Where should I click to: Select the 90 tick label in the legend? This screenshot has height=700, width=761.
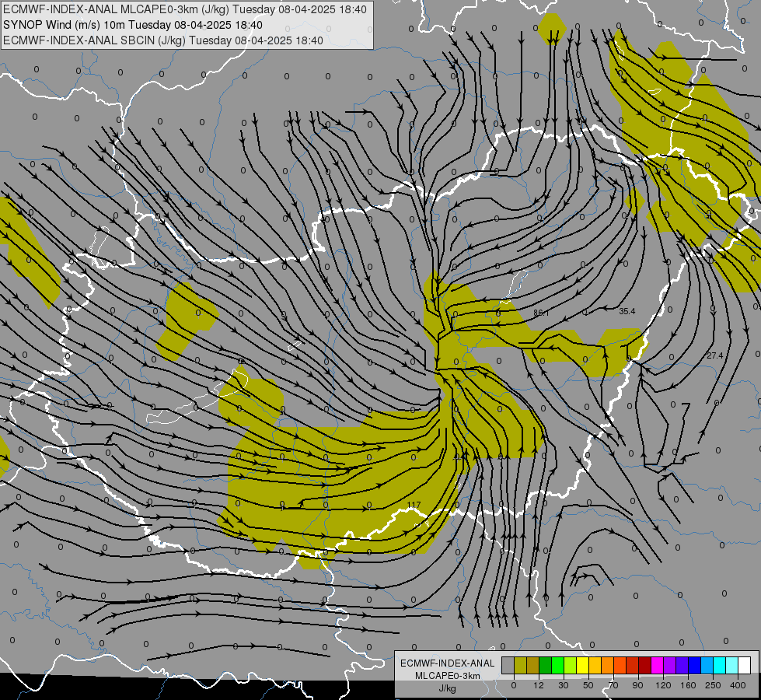pos(637,685)
